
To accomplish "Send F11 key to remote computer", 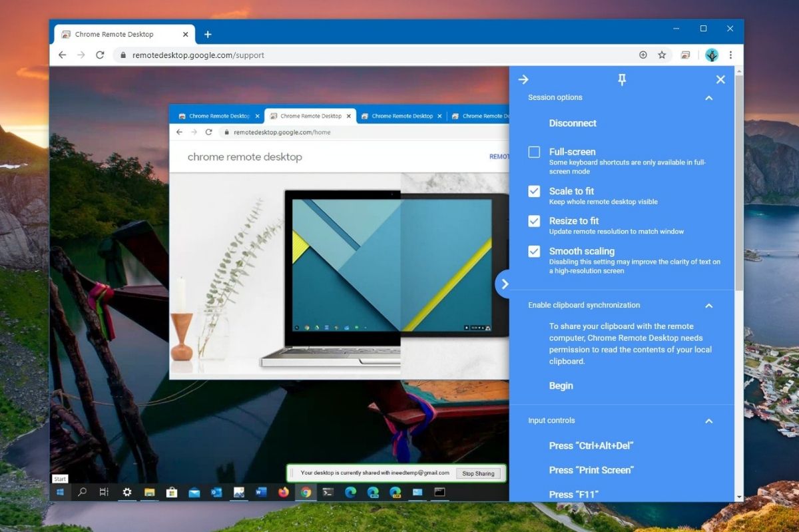I will [573, 495].
